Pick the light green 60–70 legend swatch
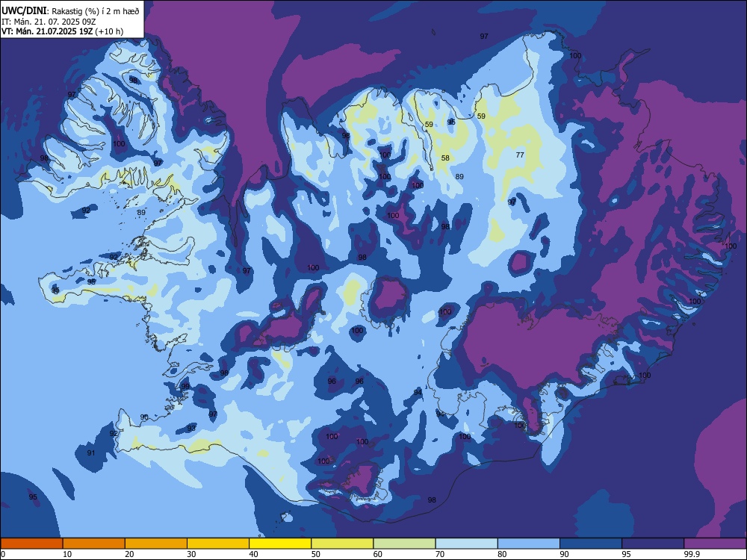Viewport: 747px width, 560px height. (x=404, y=544)
